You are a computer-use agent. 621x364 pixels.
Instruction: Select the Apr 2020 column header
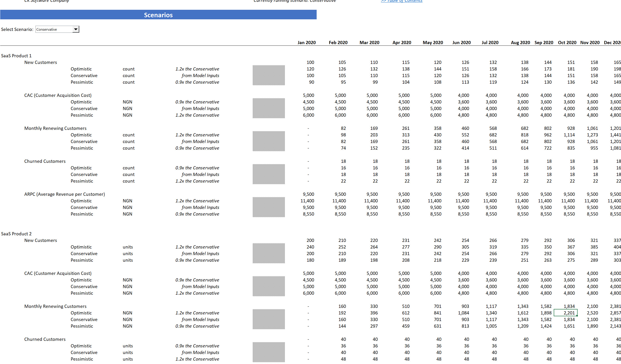click(x=402, y=42)
